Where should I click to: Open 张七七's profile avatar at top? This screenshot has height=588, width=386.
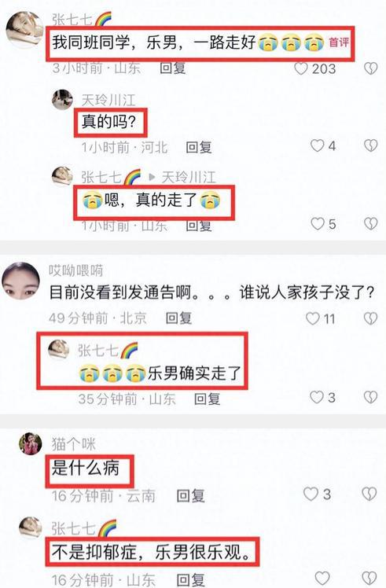click(x=24, y=29)
